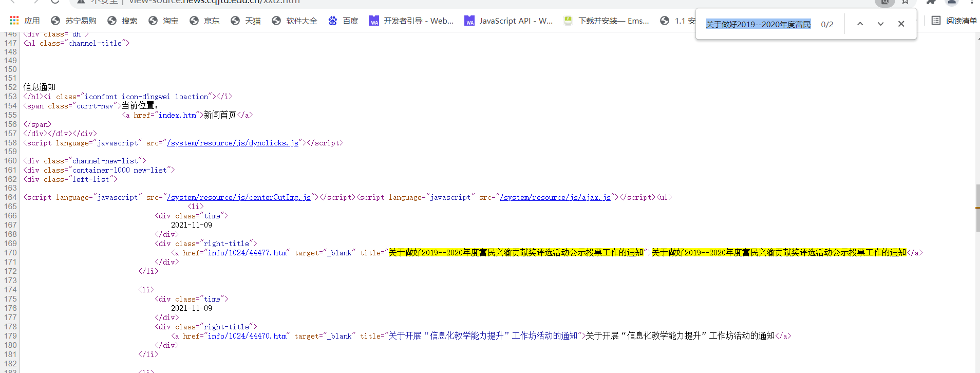Click highlighted anchor text before </a> on line 170
This screenshot has height=373, width=980.
(779, 253)
